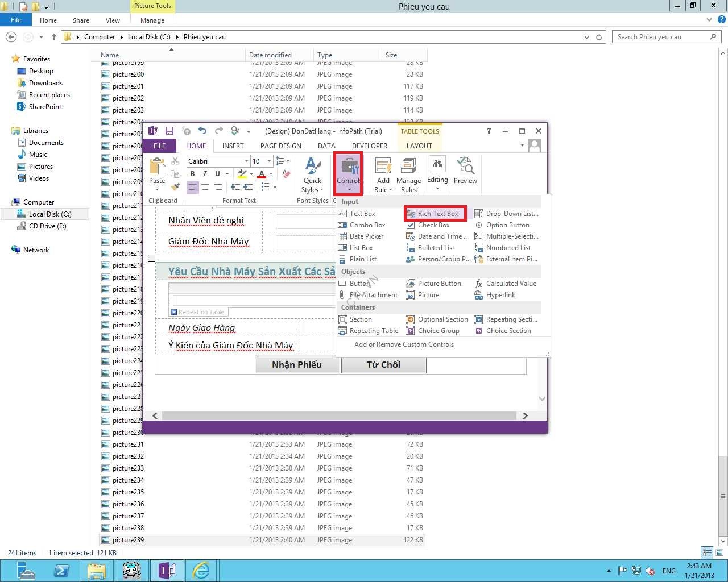
Task: Click the Manage Rules icon
Action: [408, 175]
